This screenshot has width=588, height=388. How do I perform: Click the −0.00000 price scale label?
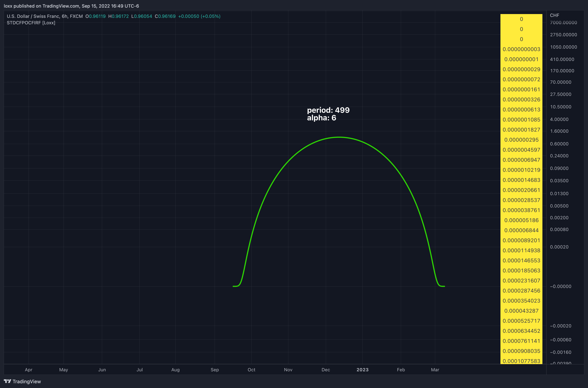point(561,287)
